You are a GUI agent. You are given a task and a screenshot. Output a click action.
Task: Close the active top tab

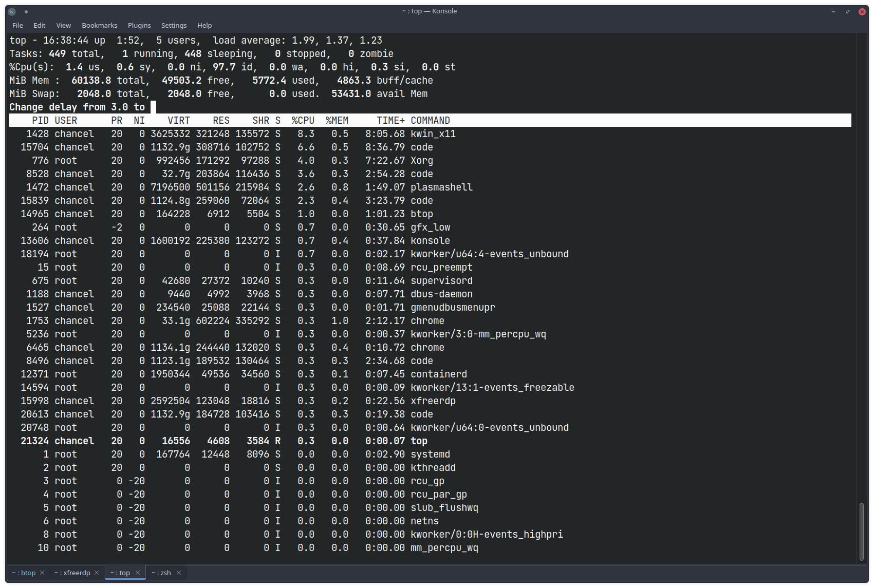coord(138,573)
